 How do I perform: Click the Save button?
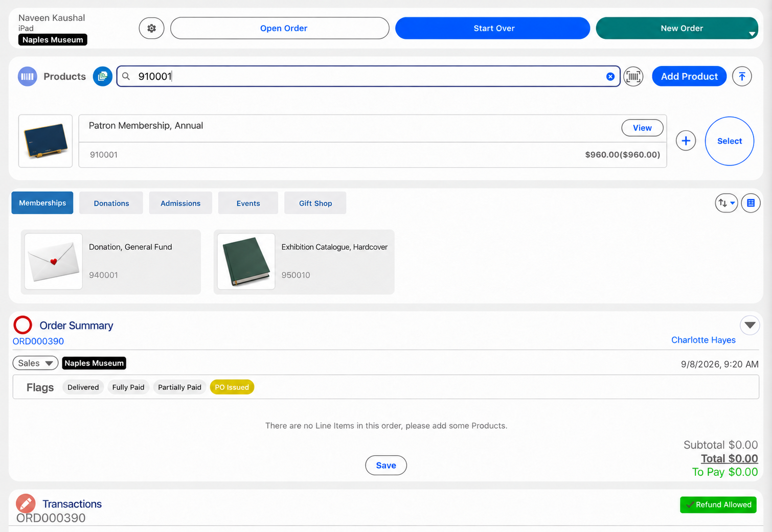click(386, 466)
